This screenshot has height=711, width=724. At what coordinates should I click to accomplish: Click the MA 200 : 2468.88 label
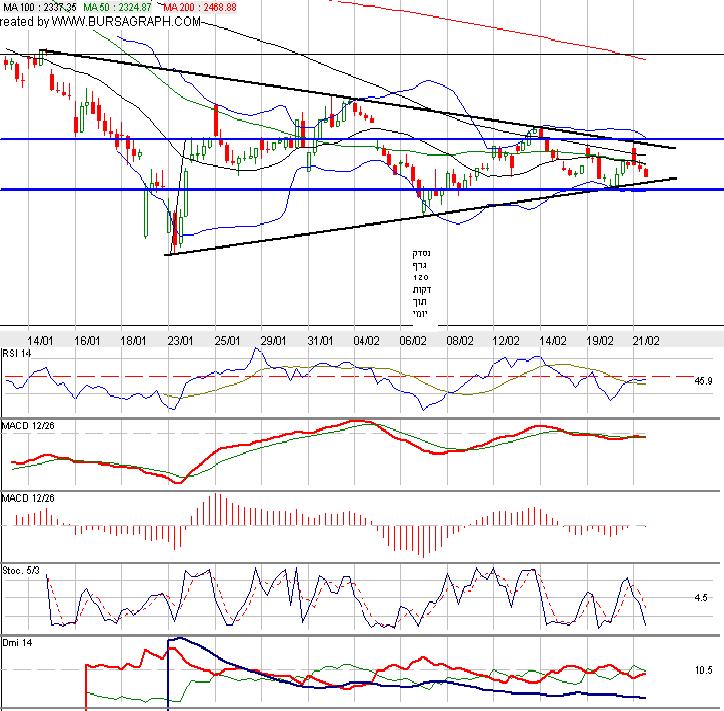(x=200, y=7)
